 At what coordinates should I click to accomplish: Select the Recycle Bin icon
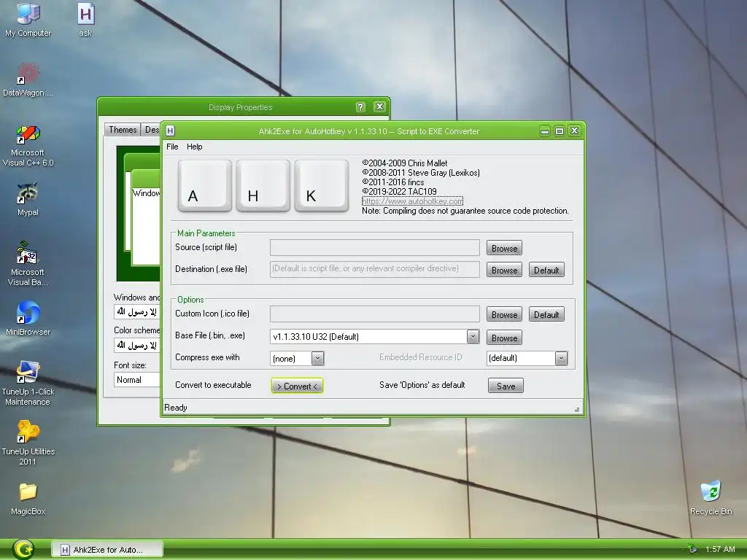711,497
